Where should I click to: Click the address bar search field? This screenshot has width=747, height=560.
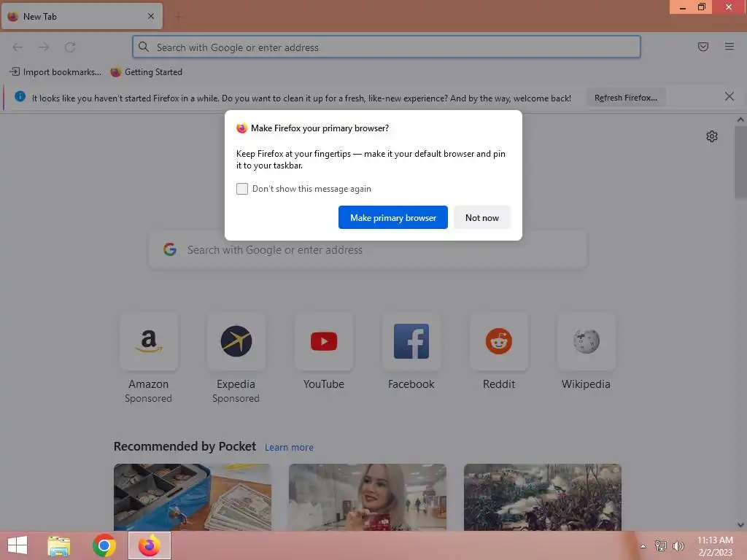point(387,47)
